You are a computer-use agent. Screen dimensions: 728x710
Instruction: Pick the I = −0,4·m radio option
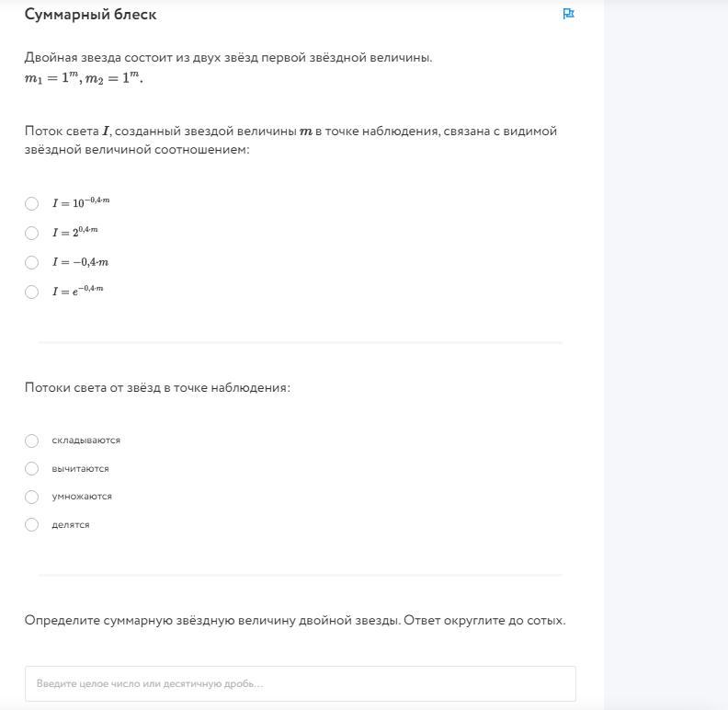click(32, 262)
